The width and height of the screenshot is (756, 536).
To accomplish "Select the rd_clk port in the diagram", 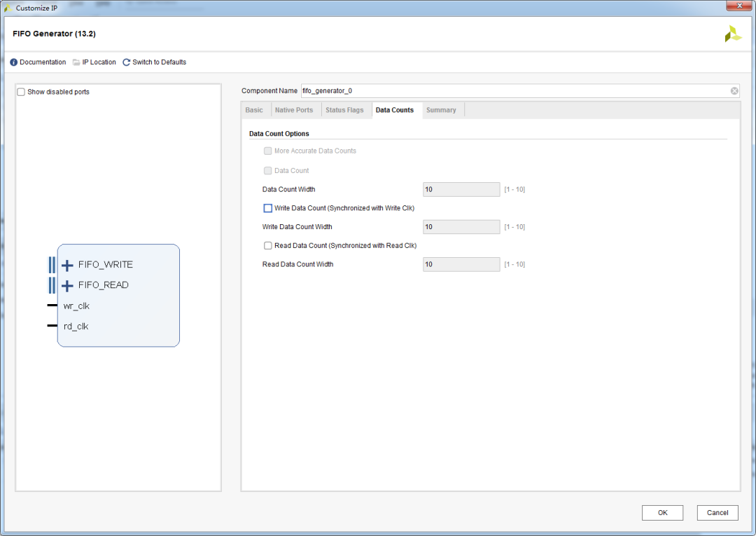I will [x=76, y=326].
